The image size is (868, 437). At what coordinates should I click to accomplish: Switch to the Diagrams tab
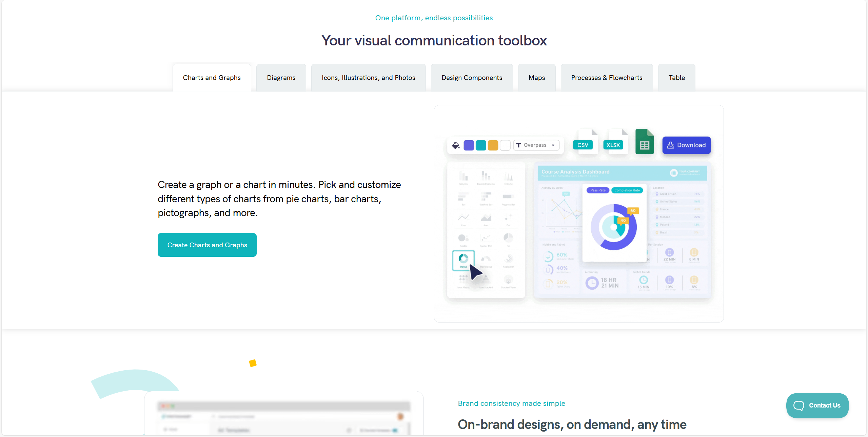(x=281, y=78)
